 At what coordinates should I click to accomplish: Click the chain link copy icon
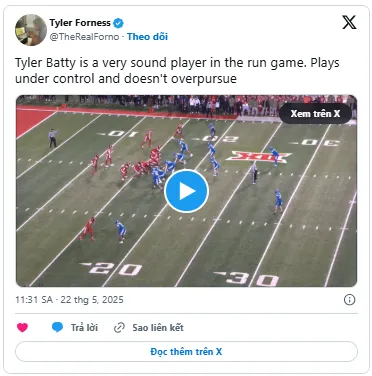click(119, 328)
